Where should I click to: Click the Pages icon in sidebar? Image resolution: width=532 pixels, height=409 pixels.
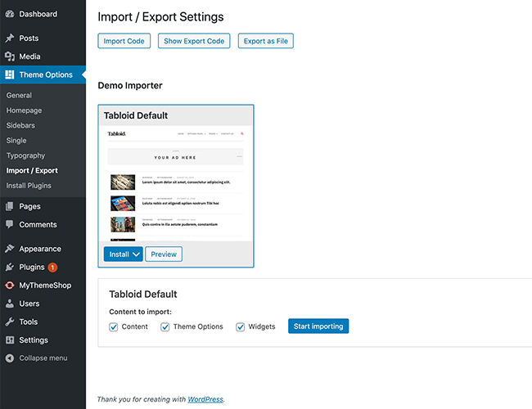(x=10, y=206)
